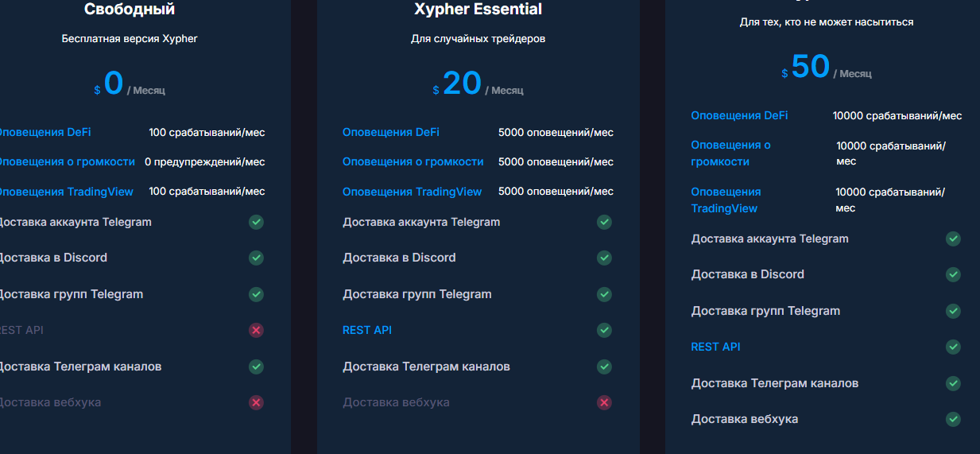Click Оповещения TradingView link in Свободный plan
Screen dimensions: 980x454
[65, 192]
